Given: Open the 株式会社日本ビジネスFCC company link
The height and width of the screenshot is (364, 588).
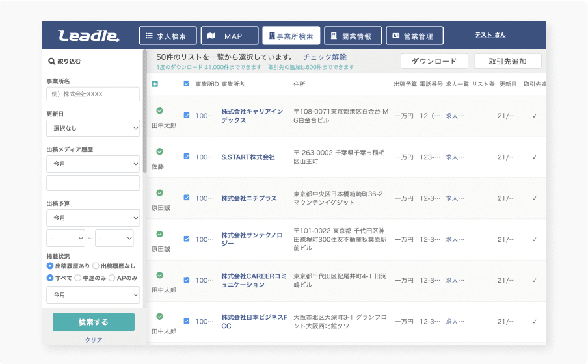Looking at the screenshot, I should tap(254, 322).
